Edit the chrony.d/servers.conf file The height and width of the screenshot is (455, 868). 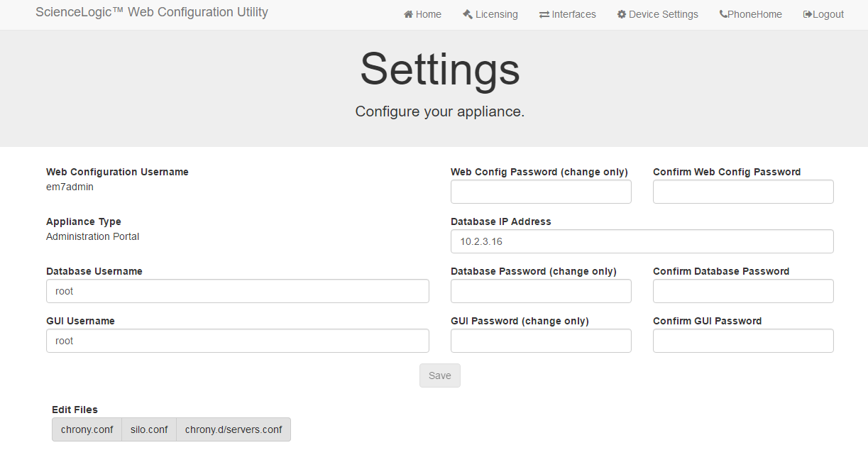coord(233,429)
